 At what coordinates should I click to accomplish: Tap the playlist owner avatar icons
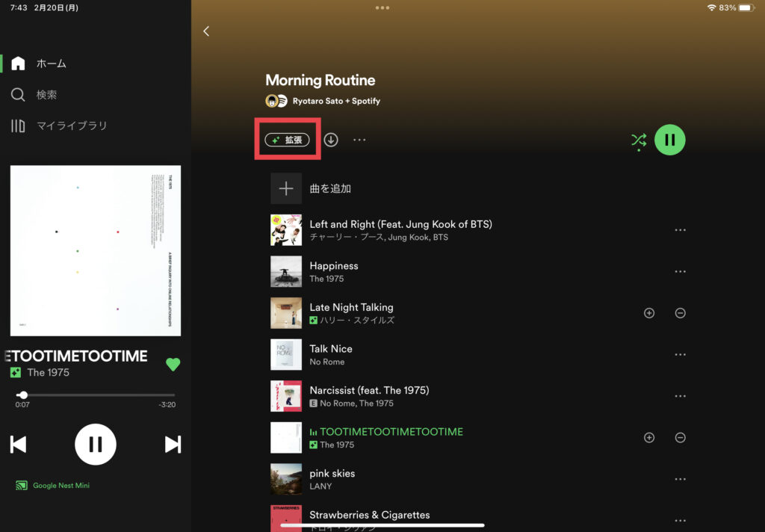pos(276,101)
